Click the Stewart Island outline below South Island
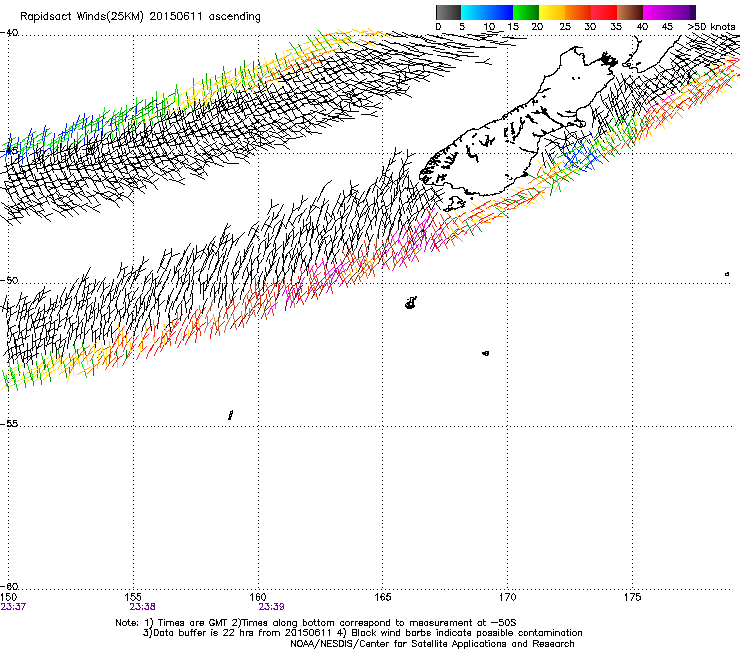Image resolution: width=740 pixels, height=650 pixels. (x=454, y=203)
